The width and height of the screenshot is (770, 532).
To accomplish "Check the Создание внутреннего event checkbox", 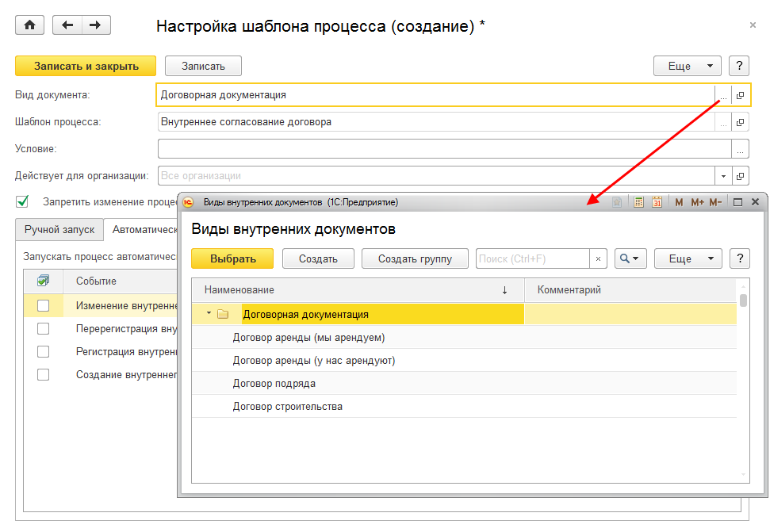I will coord(43,375).
